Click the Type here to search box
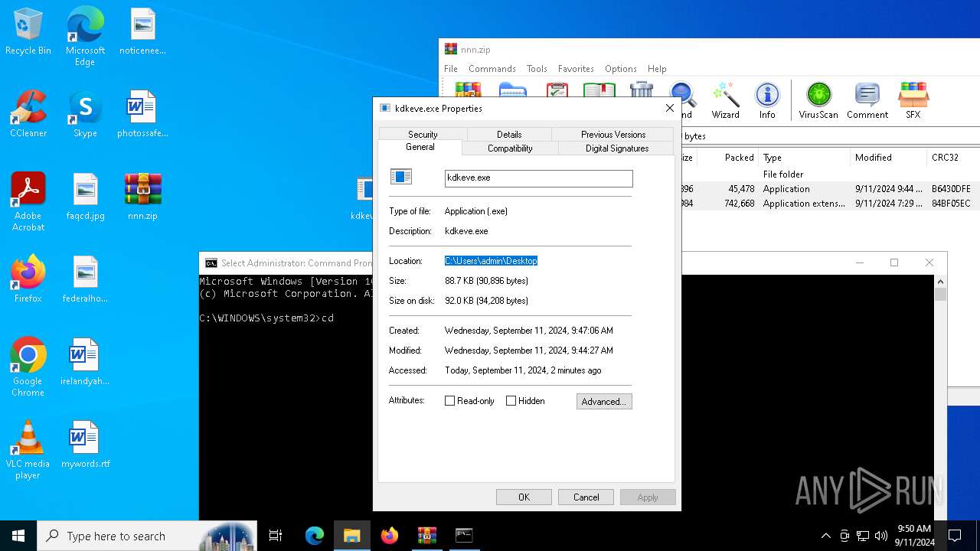Viewport: 980px width, 551px height. 146,536
